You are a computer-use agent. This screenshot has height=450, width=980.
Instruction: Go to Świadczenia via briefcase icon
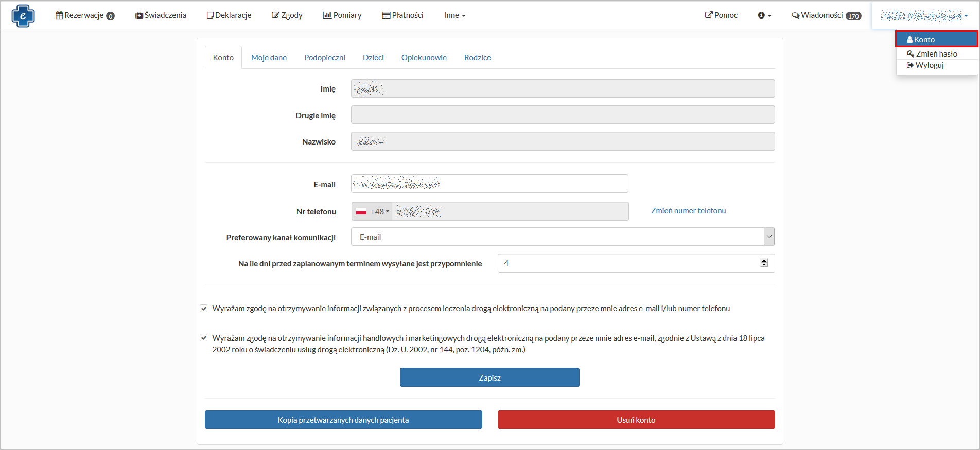[x=161, y=15]
